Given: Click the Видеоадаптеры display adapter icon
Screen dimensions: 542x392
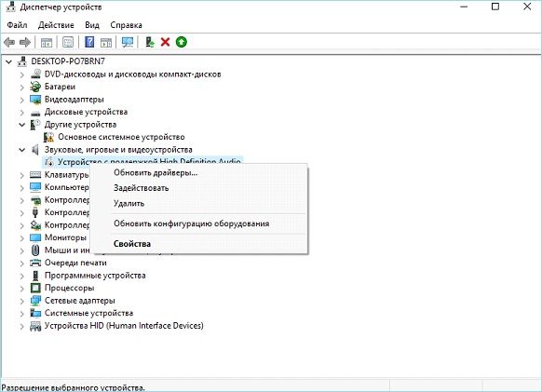Looking at the screenshot, I should coord(35,100).
